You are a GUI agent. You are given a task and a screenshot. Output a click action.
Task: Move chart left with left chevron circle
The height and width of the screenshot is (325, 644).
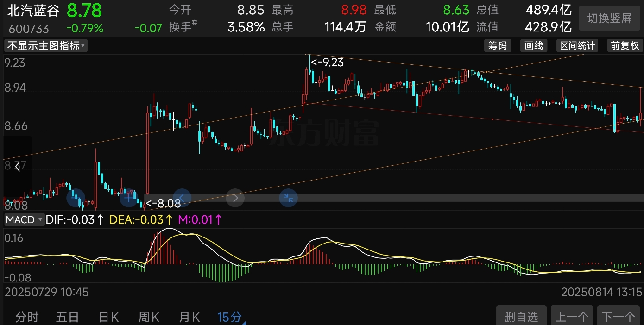coord(182,198)
